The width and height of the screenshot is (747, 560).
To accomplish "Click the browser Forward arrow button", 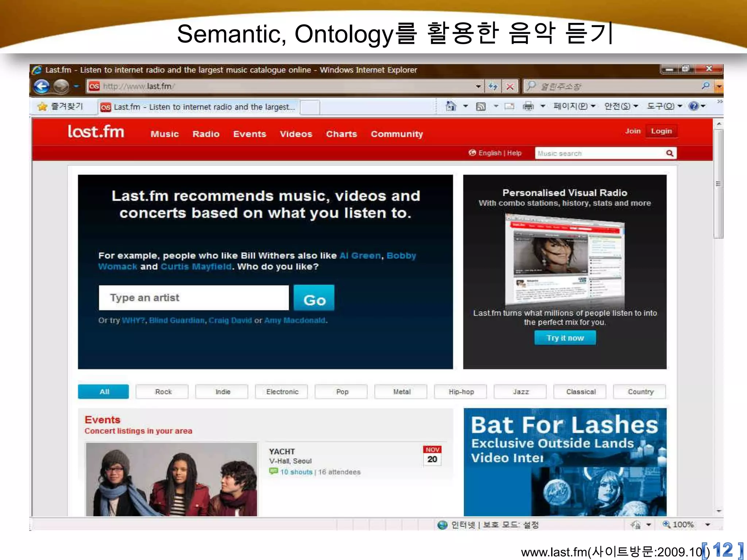I will tap(61, 86).
